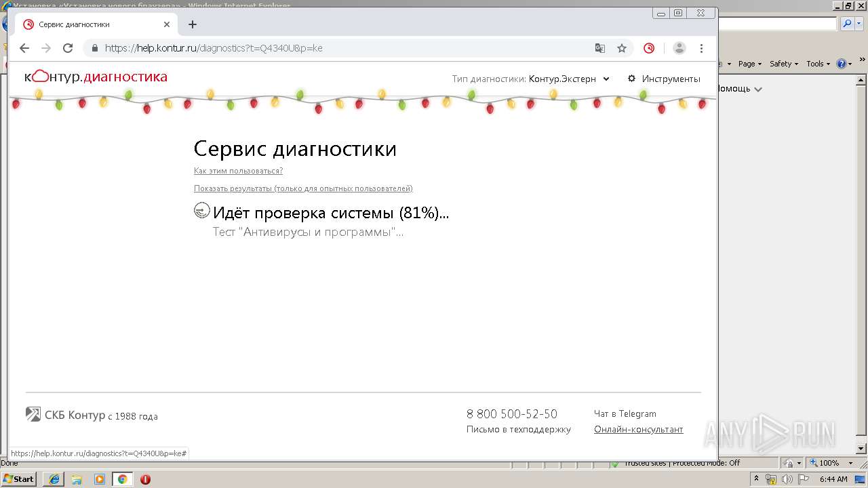Bookmark this page with the star
This screenshot has width=868, height=488.
(x=622, y=48)
